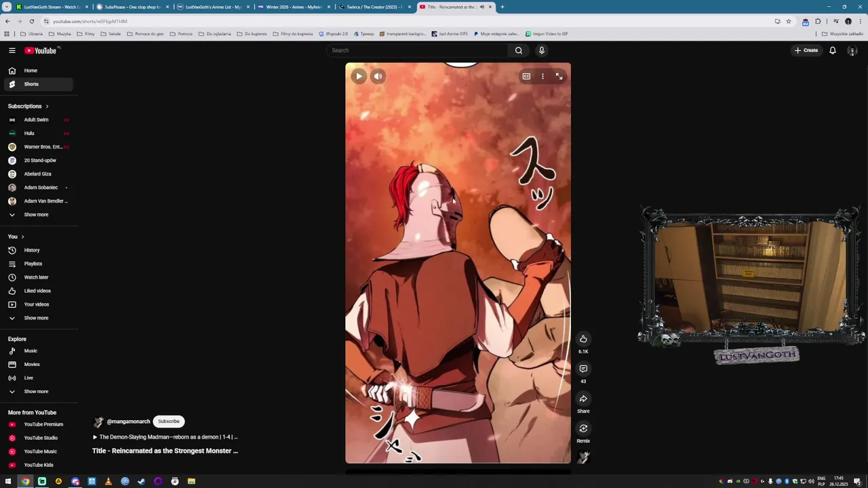Click the Create button
The height and width of the screenshot is (488, 868).
(806, 50)
